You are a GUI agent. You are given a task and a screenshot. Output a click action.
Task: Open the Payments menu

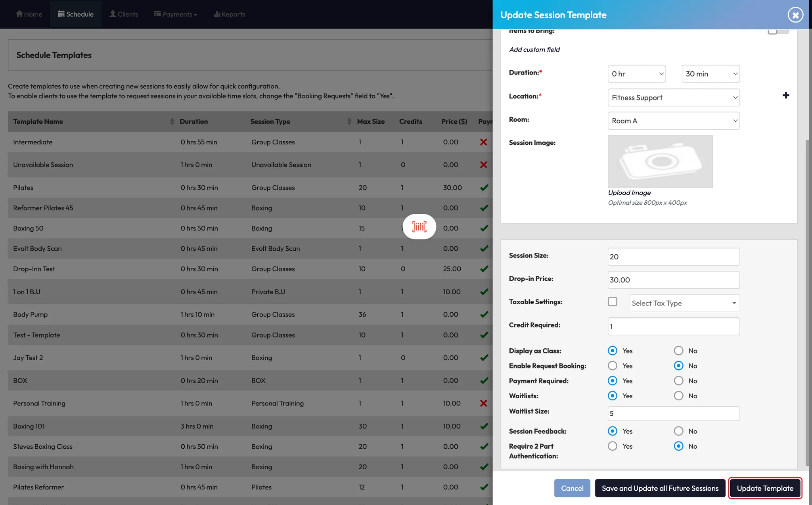[x=175, y=14]
